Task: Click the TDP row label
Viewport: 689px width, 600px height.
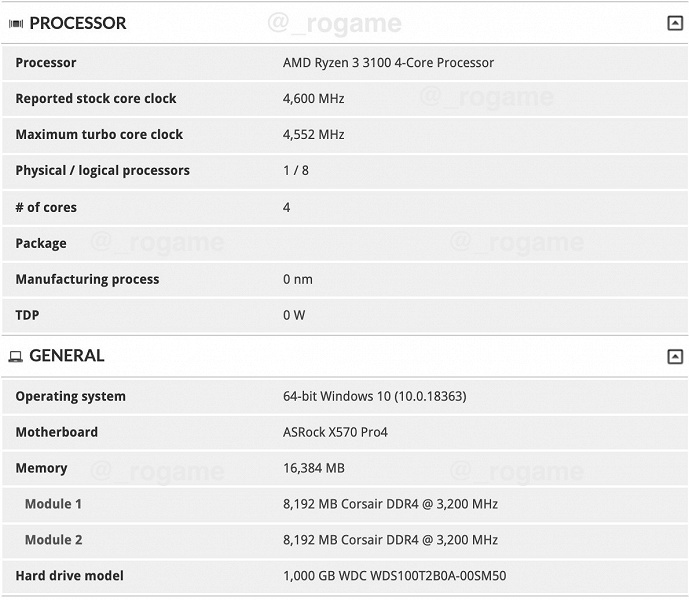Action: pyautogui.click(x=27, y=316)
